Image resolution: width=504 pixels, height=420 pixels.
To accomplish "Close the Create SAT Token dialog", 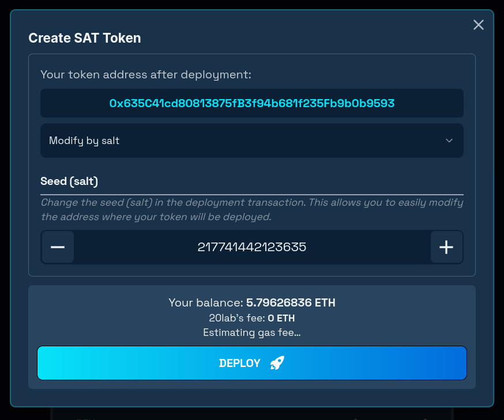I will click(x=478, y=25).
